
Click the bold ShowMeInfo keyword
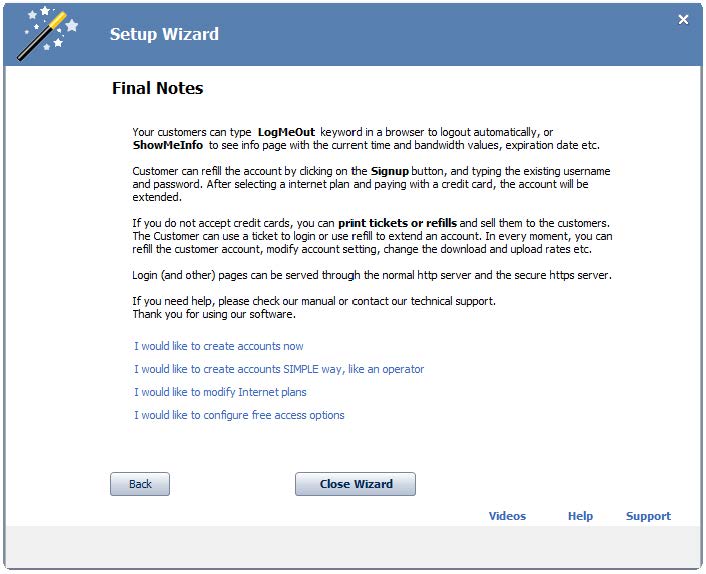tap(167, 145)
